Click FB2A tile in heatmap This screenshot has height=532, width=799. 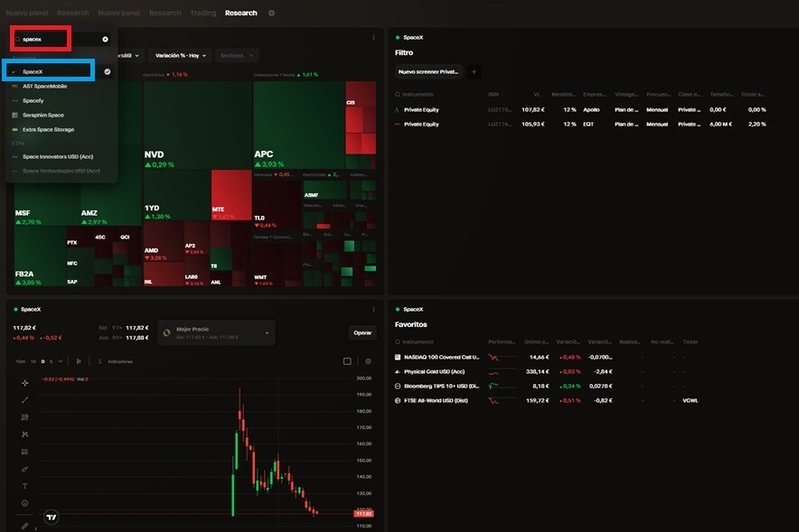click(x=40, y=257)
